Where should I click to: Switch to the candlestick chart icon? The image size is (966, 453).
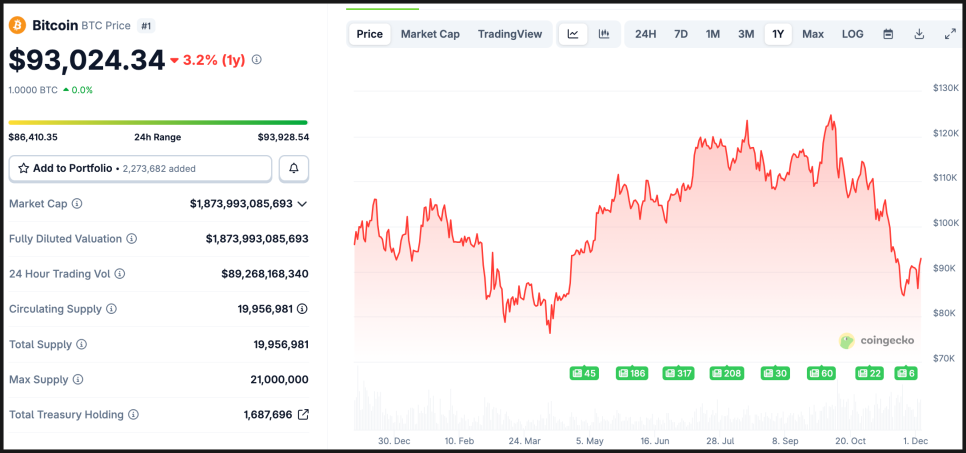(x=604, y=34)
